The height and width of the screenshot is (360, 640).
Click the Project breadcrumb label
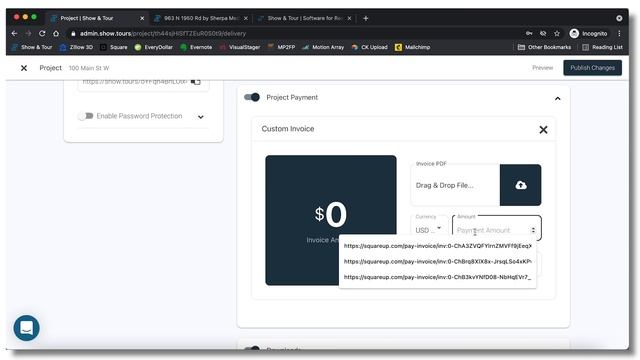tap(51, 68)
